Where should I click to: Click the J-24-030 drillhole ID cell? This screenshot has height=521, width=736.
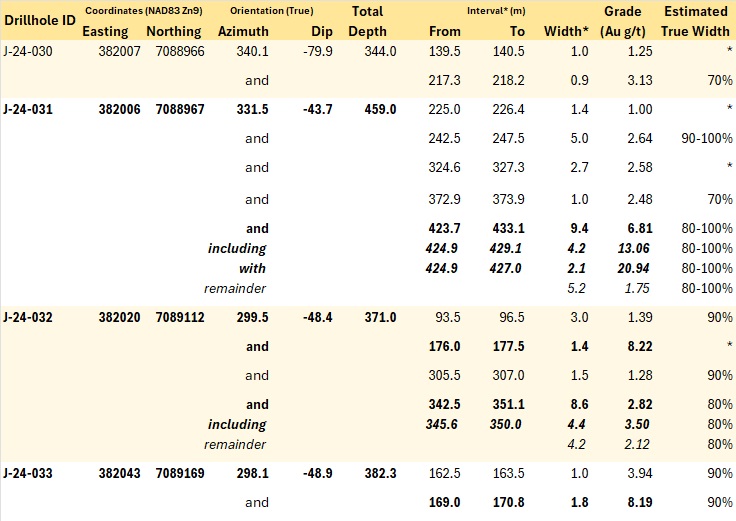(x=28, y=51)
